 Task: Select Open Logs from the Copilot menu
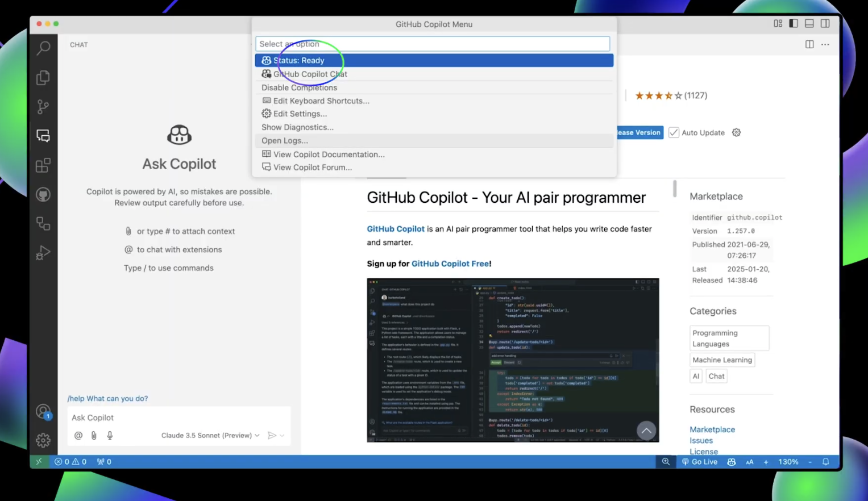click(x=284, y=140)
